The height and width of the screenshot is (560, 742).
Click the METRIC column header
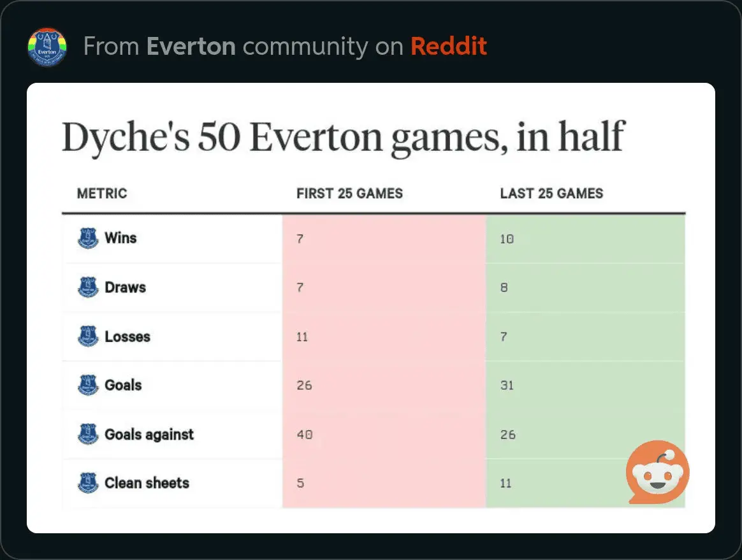102,194
